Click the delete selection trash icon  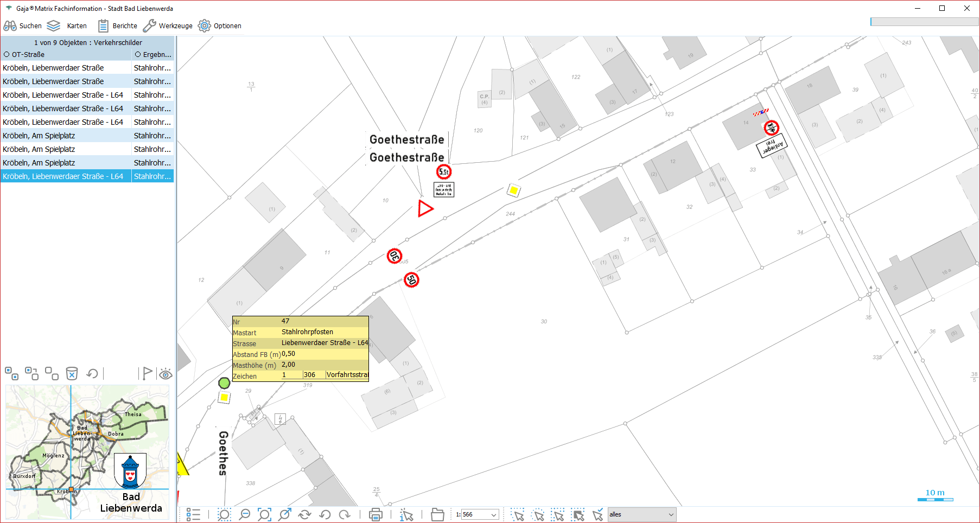click(x=72, y=373)
